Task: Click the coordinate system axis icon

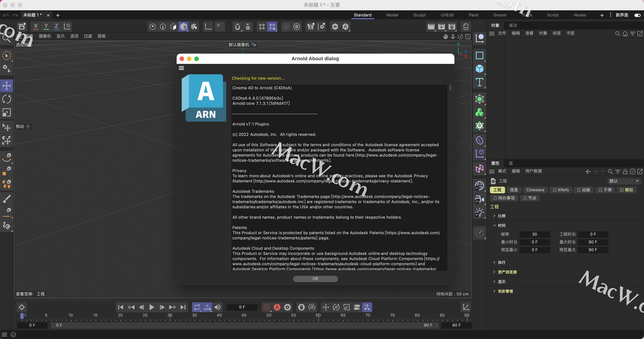Action: (67, 27)
